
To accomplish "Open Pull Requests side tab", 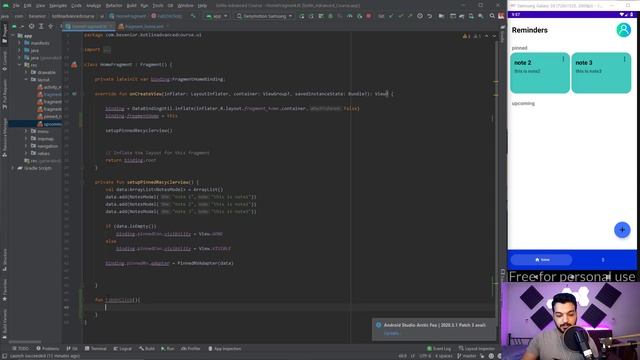I will [x=4, y=94].
